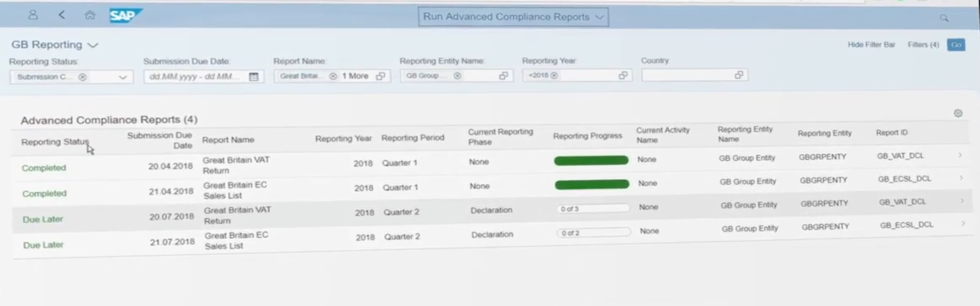Open details arrow for Quarter 1 GB_ECSL_DCL row
The image size is (980, 306).
[x=961, y=178]
